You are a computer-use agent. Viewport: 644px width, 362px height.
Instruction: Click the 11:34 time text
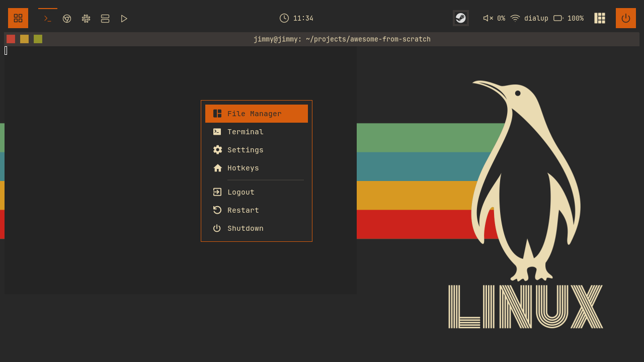(x=303, y=19)
